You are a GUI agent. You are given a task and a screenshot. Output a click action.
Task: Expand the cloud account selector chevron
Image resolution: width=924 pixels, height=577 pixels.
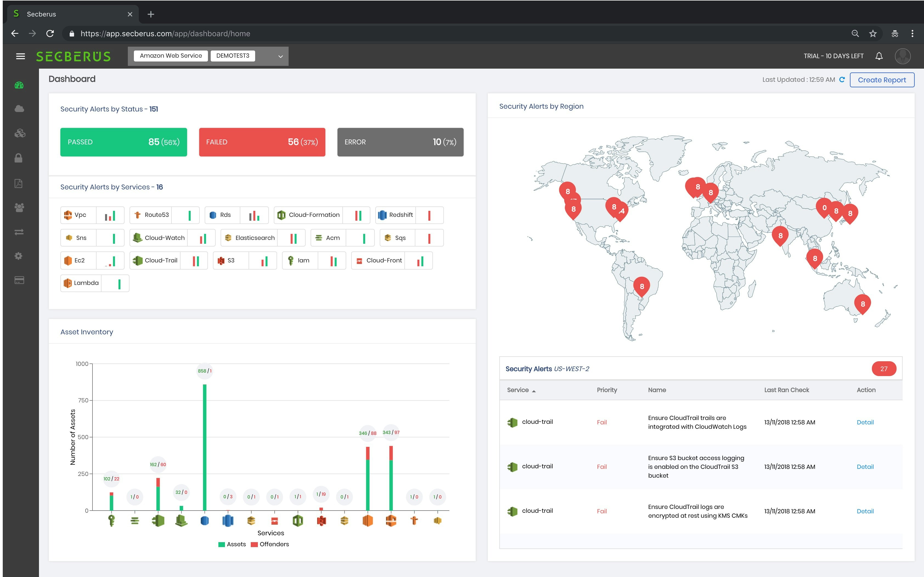(x=281, y=57)
